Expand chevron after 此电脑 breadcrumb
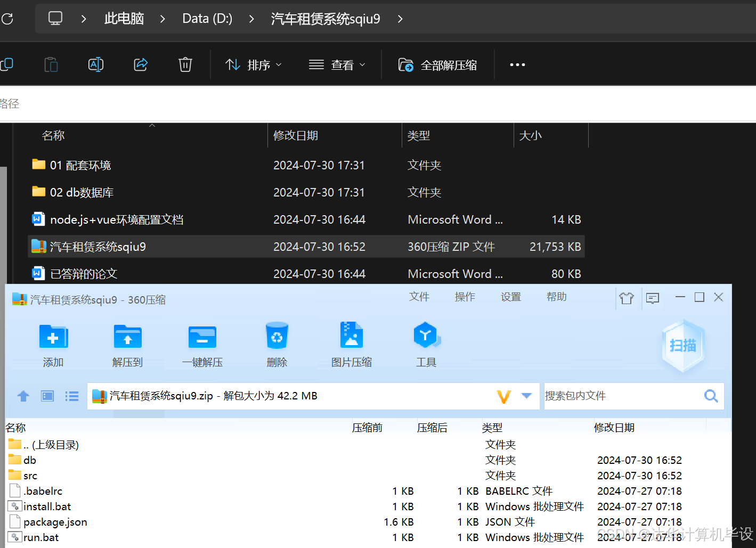The width and height of the screenshot is (756, 548). coord(162,19)
